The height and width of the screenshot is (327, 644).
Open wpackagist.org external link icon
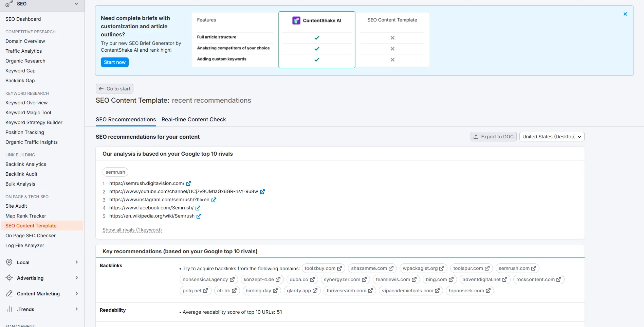point(442,268)
